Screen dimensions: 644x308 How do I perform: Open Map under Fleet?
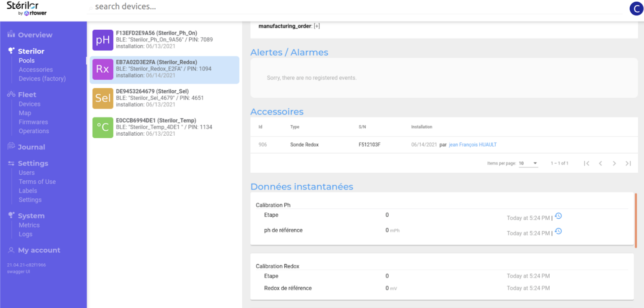click(25, 113)
